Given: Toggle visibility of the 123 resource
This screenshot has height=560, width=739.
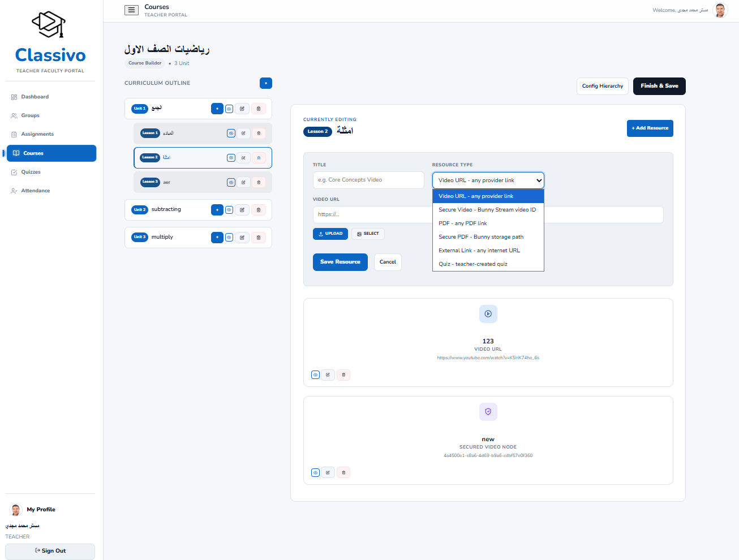Looking at the screenshot, I should pos(316,374).
